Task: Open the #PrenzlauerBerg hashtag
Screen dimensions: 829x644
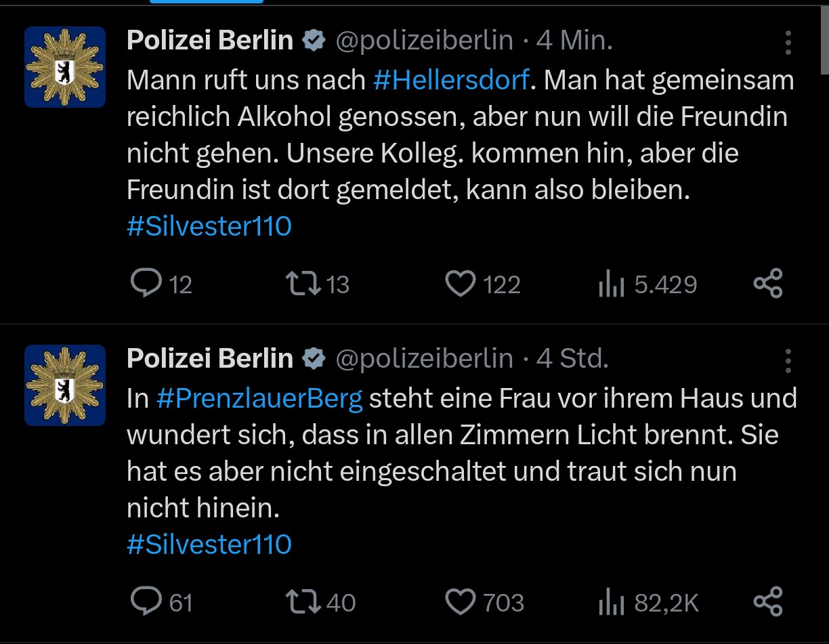Action: pos(259,399)
